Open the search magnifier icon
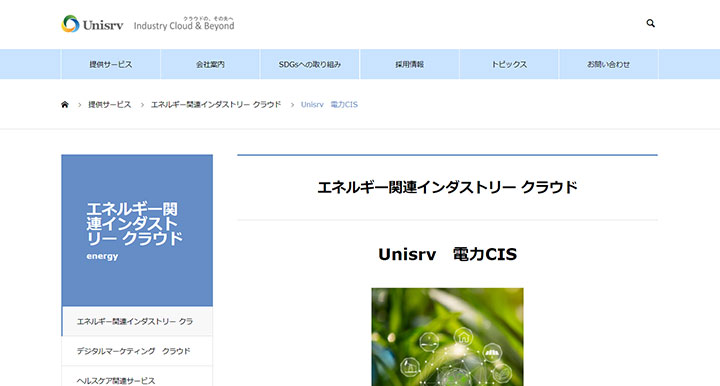Screen dimensions: 720x386 (650, 23)
